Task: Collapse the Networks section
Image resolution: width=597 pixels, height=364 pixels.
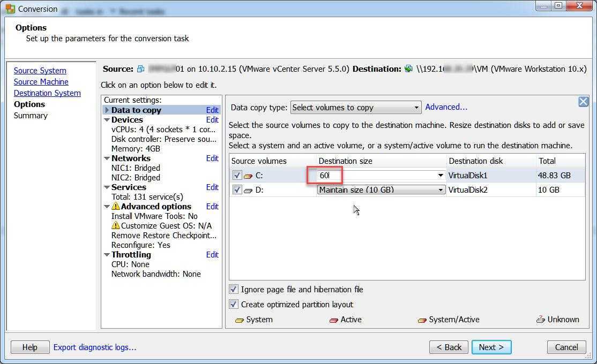Action: (x=107, y=158)
